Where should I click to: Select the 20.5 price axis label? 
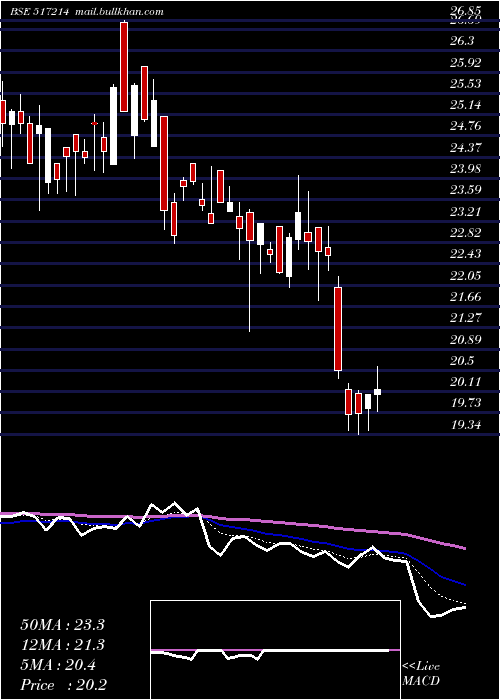(462, 360)
